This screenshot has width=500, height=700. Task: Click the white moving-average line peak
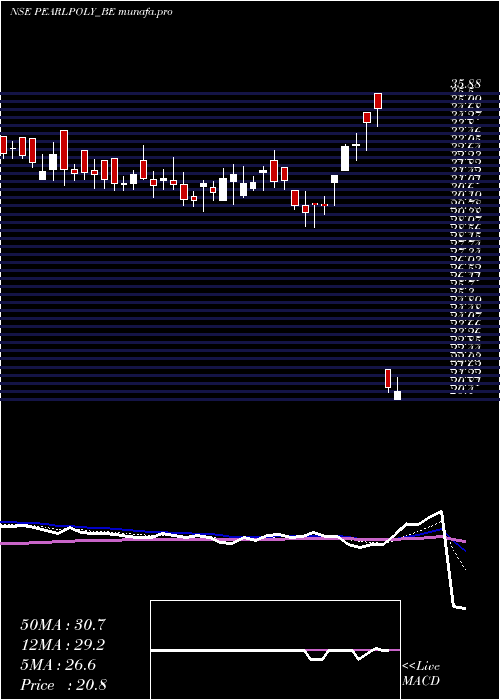442,511
